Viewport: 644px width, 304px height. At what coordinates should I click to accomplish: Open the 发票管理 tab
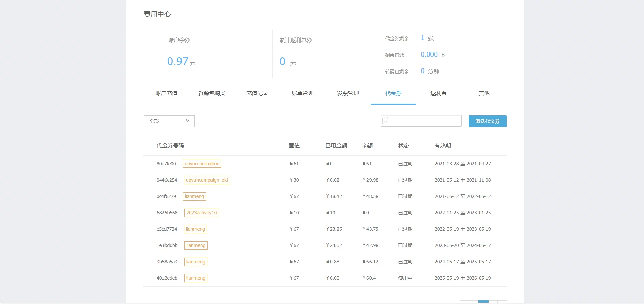[348, 93]
